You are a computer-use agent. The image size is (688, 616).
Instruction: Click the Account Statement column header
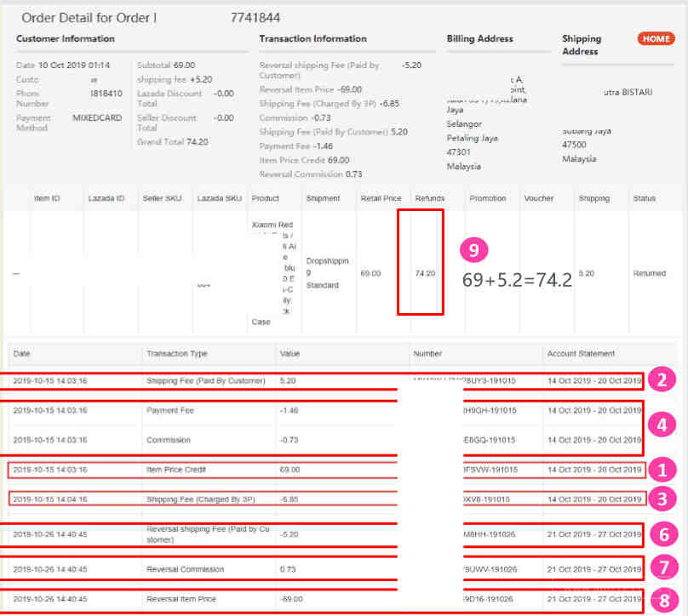[581, 354]
